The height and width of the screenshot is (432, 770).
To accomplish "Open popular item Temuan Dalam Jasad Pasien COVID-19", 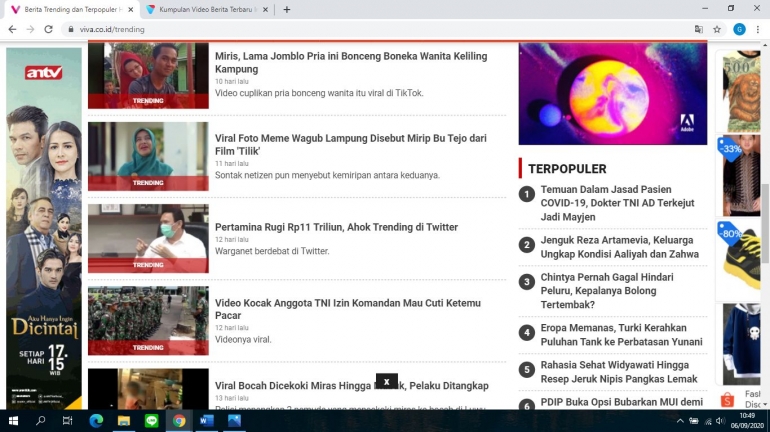I will tap(617, 203).
